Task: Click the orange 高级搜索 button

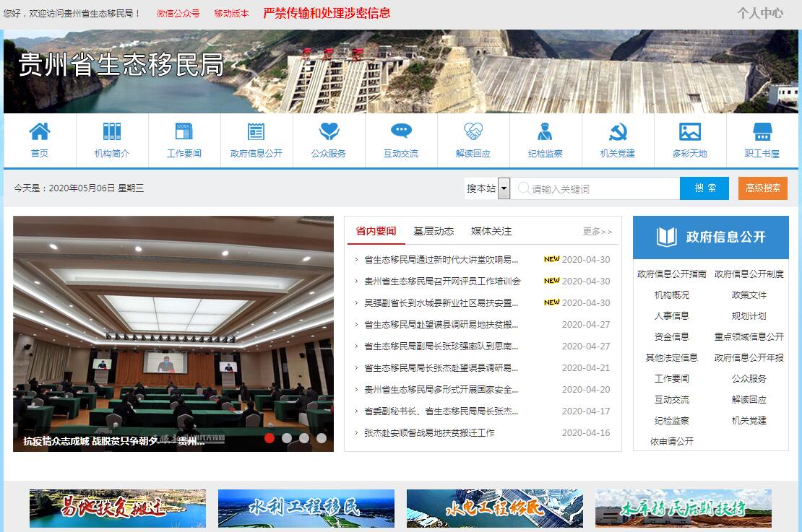Action: [762, 188]
